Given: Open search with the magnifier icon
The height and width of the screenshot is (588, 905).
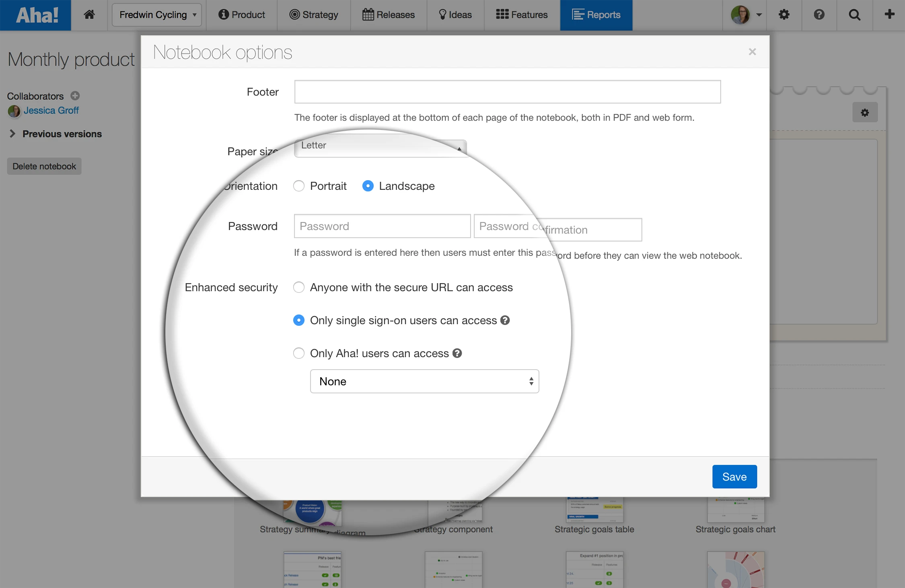Looking at the screenshot, I should point(854,15).
